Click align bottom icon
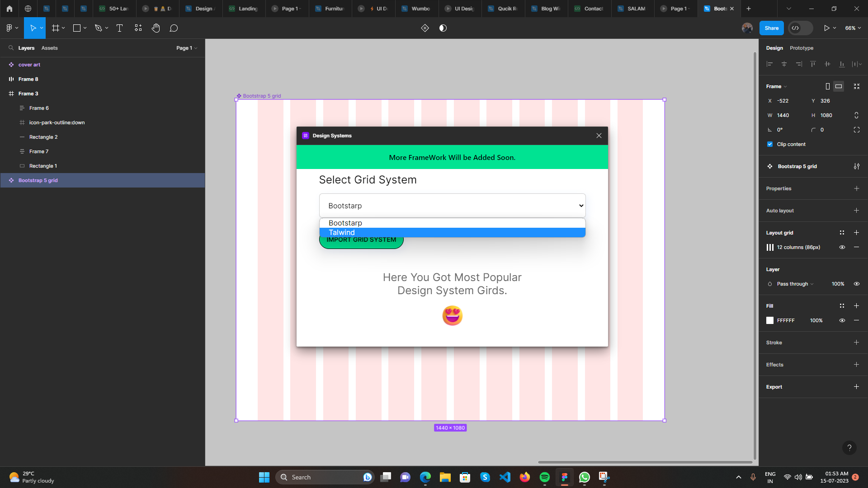The width and height of the screenshot is (868, 488). tap(842, 64)
